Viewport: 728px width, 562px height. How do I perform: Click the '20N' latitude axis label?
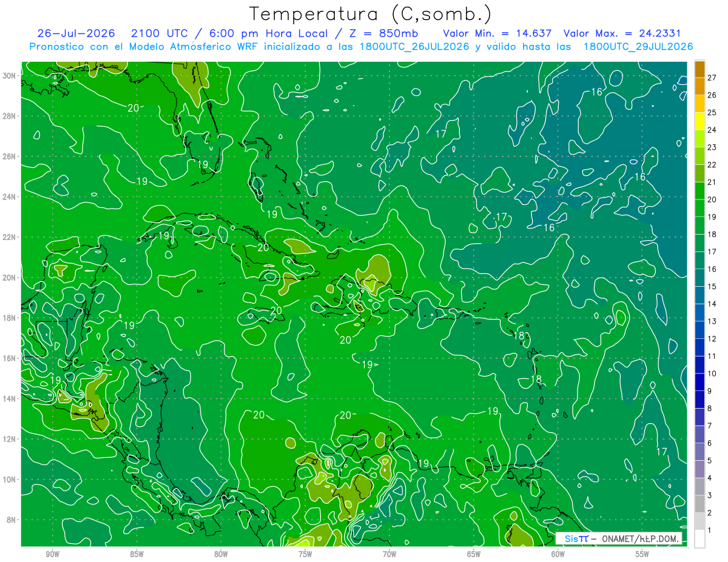point(10,277)
